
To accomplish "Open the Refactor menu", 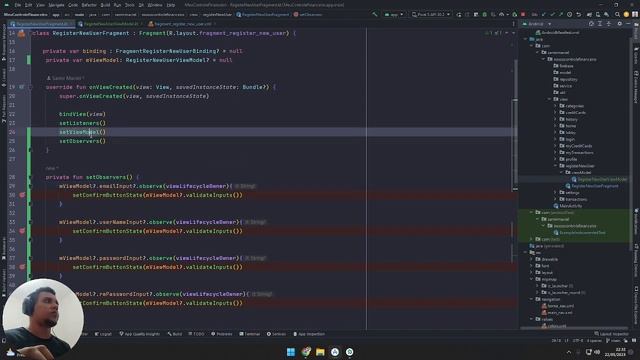I will (89, 5).
